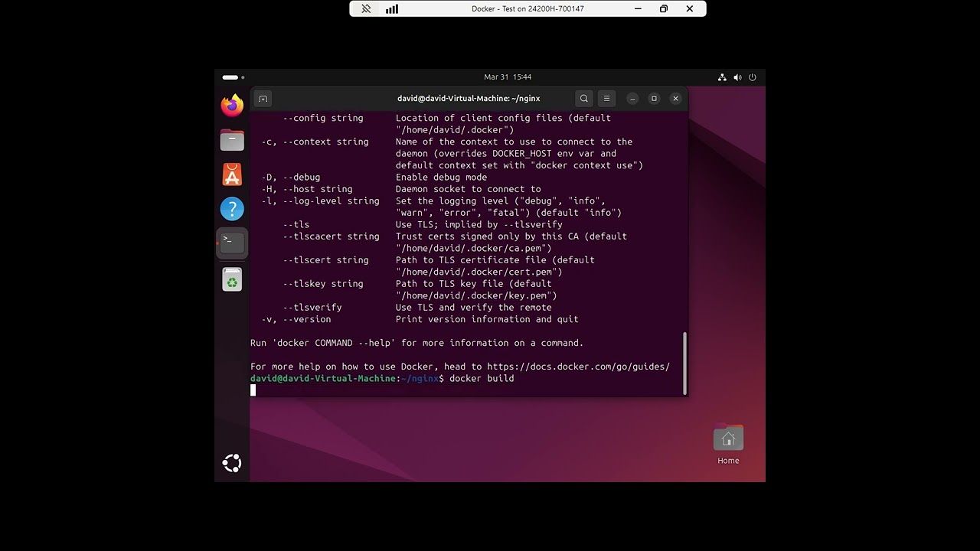Screen dimensions: 980x551
Task: Click the volume icon in the top bar
Action: coord(737,77)
